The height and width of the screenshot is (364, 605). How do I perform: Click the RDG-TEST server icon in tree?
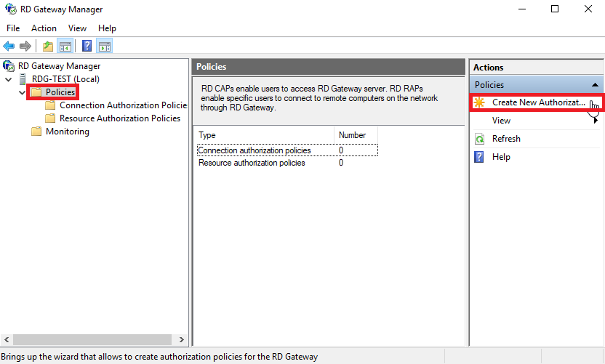tap(23, 79)
